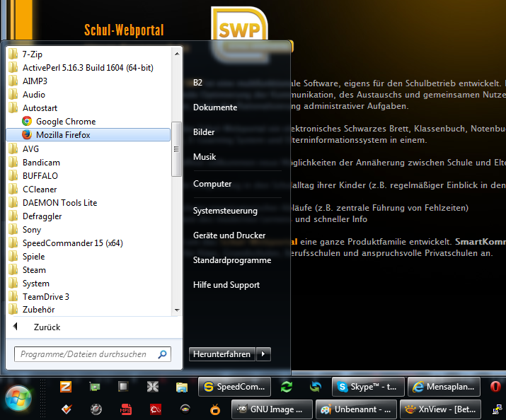Launch Opera from taskbar
Image resolution: width=506 pixels, height=420 pixels.
point(495,387)
